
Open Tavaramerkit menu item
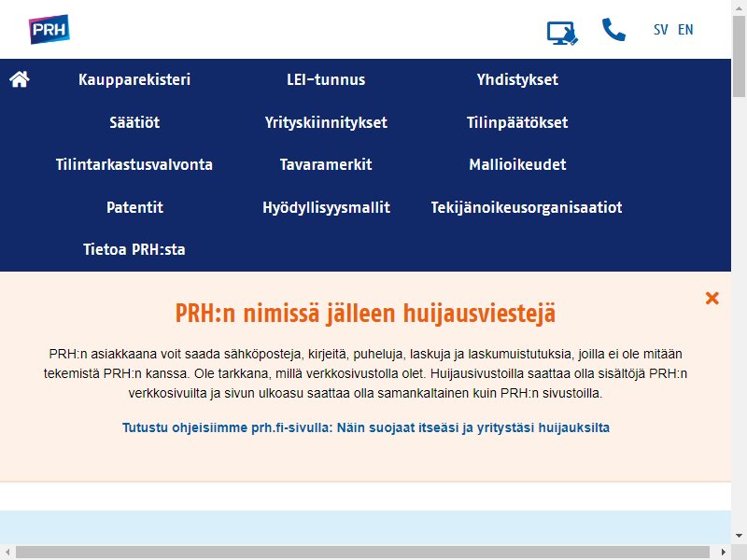point(326,165)
